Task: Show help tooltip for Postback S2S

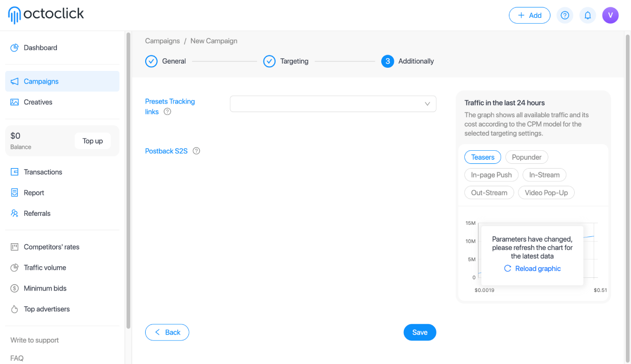Action: (197, 151)
